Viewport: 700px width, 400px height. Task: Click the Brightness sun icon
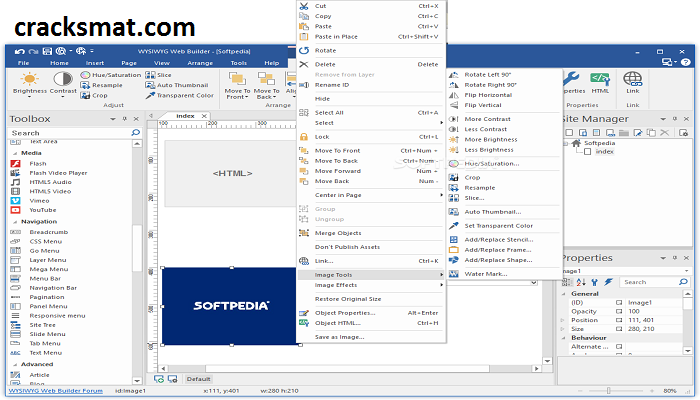pyautogui.click(x=29, y=79)
